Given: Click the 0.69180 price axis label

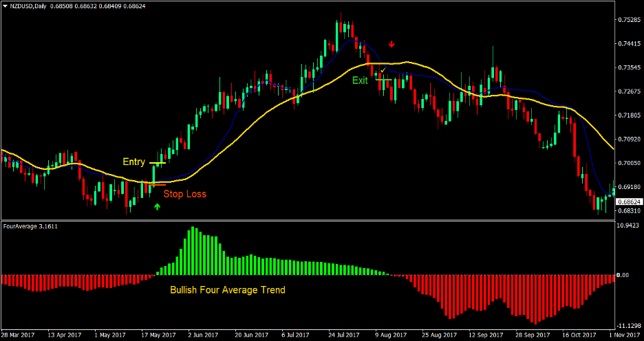Looking at the screenshot, I should click(x=629, y=187).
